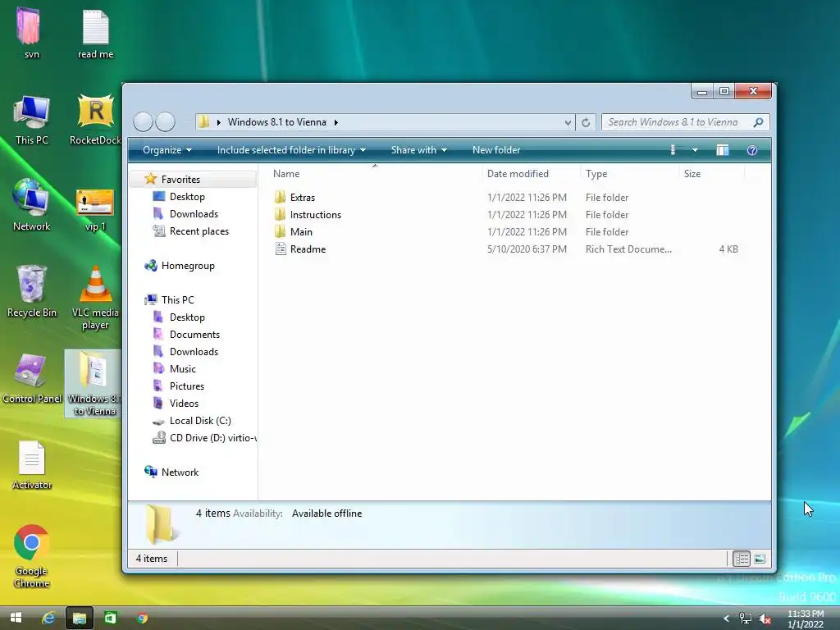Click the search magnifier icon
Image resolution: width=840 pixels, height=630 pixels.
pyautogui.click(x=758, y=122)
